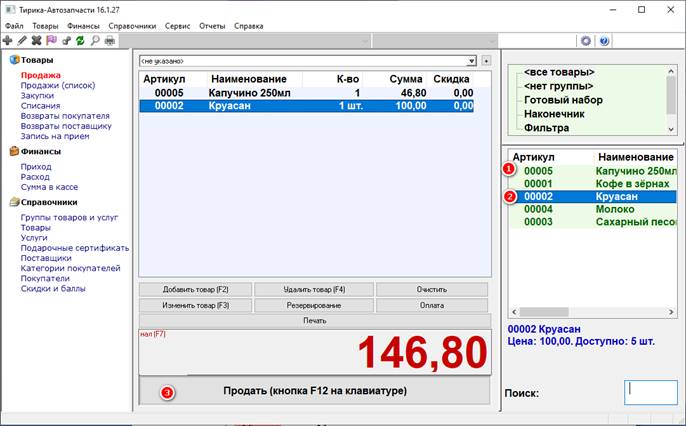Screen dimensions: 686x426
Task: Open the Файл menu
Action: click(x=14, y=26)
